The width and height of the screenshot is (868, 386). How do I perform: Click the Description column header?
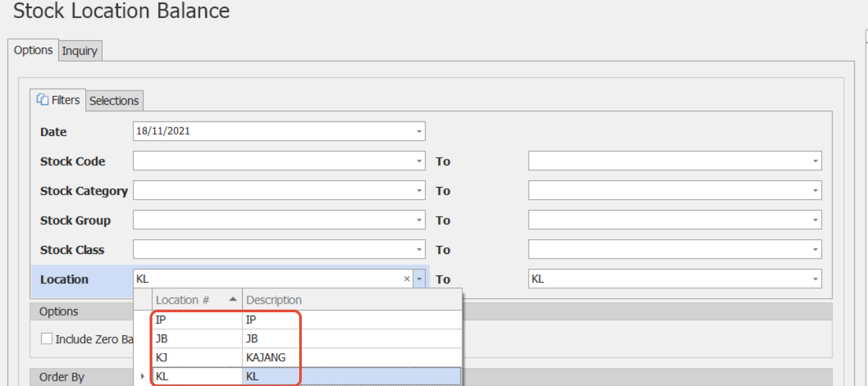(x=351, y=300)
